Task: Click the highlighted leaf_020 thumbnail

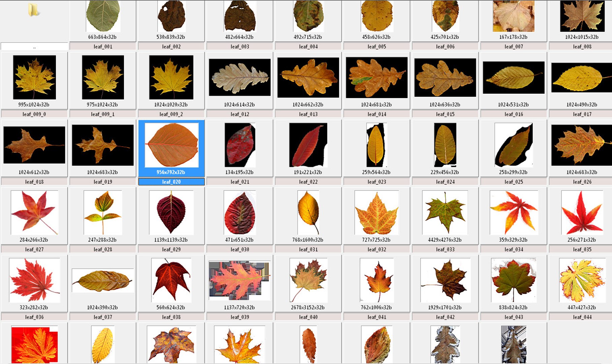Action: click(x=171, y=145)
